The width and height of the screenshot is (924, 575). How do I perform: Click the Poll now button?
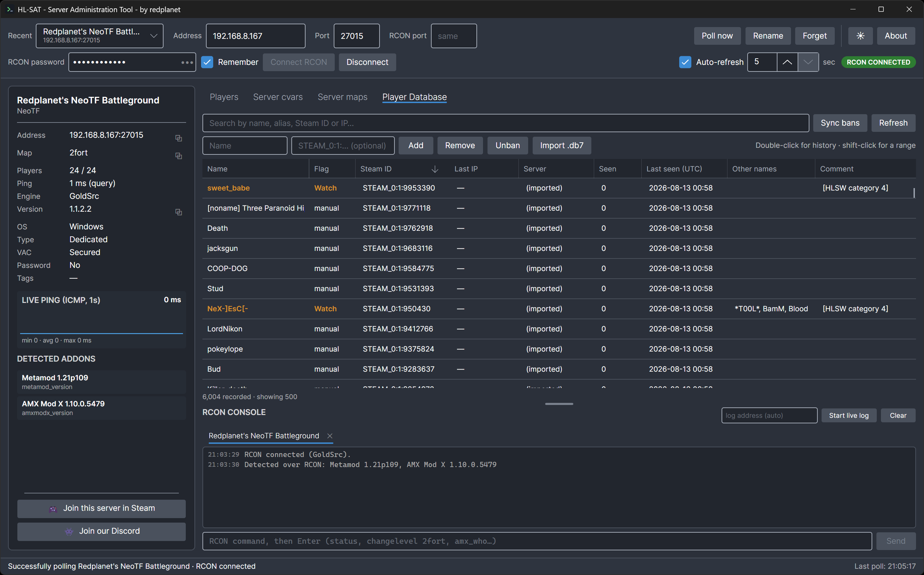717,36
